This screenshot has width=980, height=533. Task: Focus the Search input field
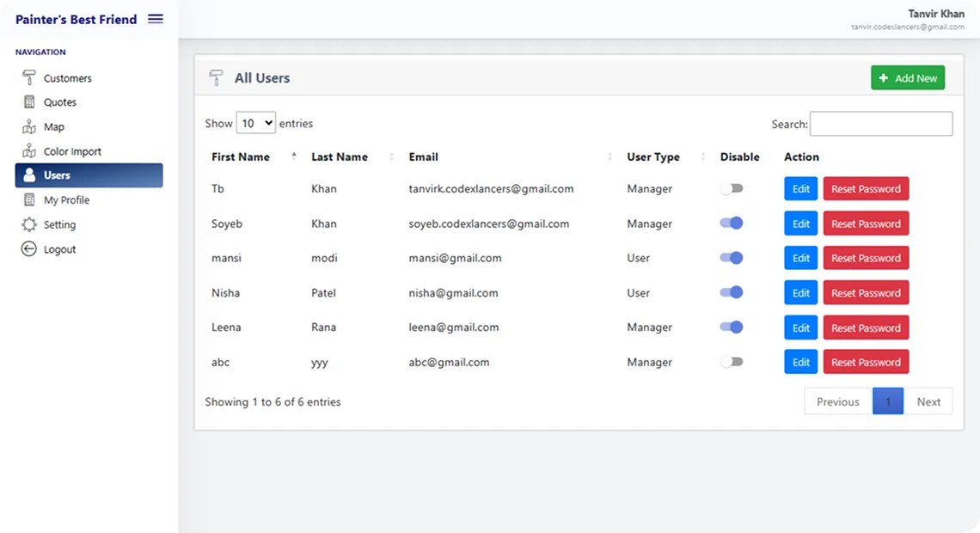(x=881, y=124)
